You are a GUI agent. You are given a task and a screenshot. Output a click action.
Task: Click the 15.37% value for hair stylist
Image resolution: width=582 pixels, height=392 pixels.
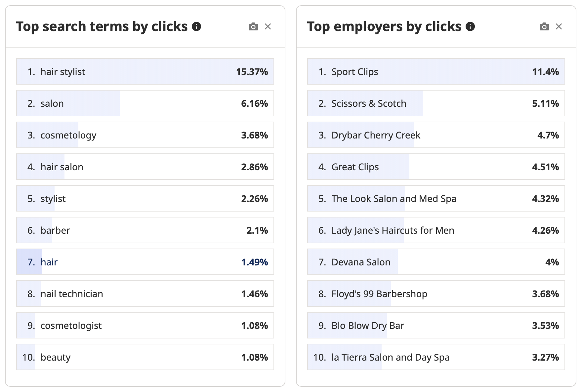point(252,72)
